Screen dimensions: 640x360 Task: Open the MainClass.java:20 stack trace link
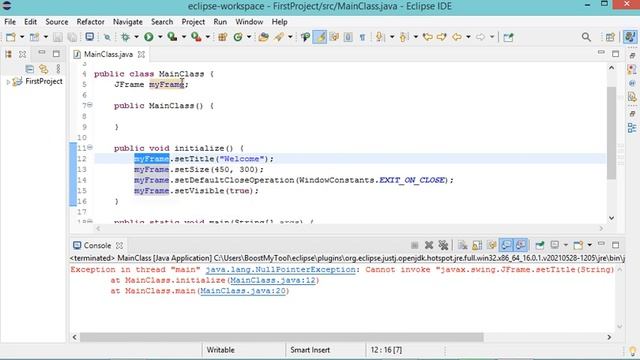coord(243,291)
